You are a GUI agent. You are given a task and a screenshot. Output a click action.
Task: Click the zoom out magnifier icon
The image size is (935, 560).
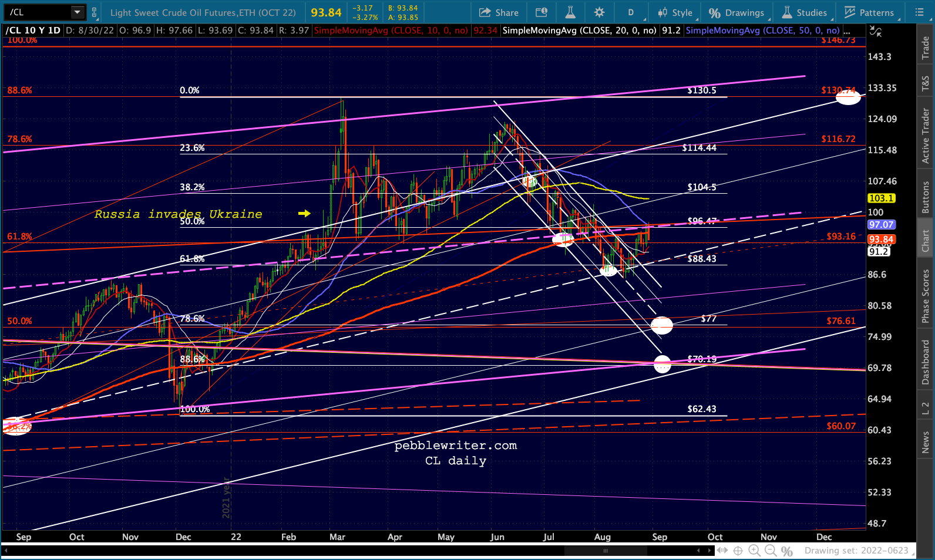[x=771, y=551]
